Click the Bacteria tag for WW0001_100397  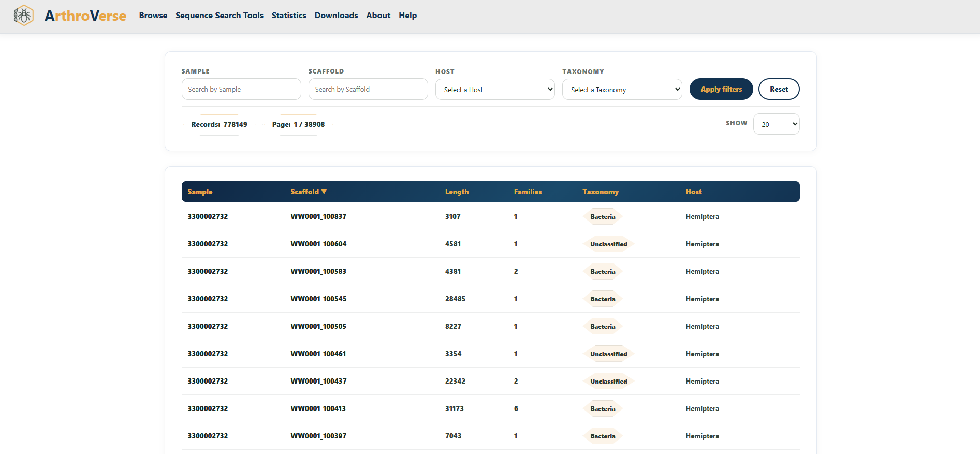603,436
